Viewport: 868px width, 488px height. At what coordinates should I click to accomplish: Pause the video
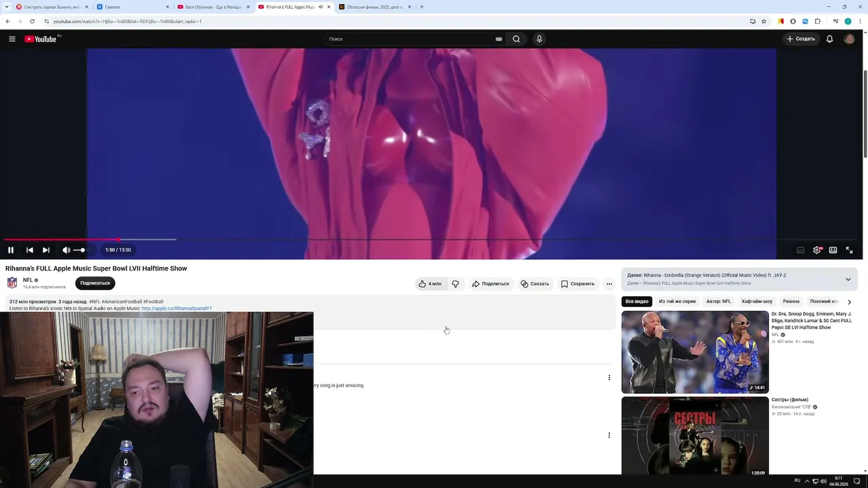11,250
